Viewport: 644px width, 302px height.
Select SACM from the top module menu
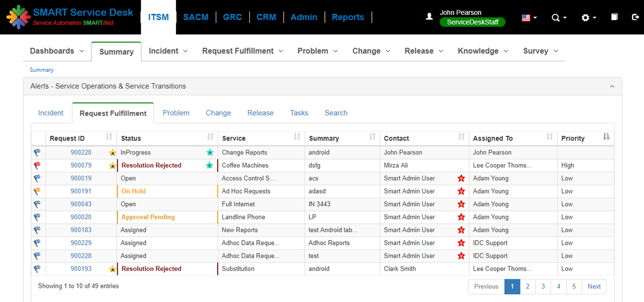[x=196, y=17]
